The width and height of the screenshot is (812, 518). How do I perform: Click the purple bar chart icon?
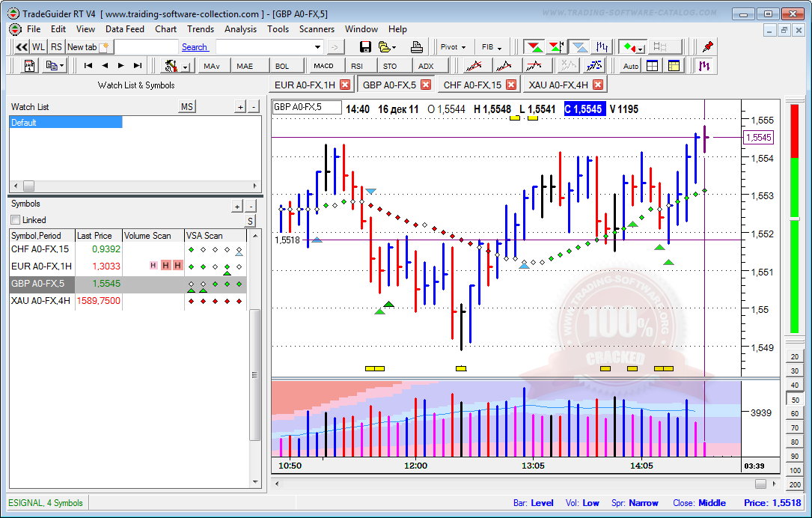point(704,66)
